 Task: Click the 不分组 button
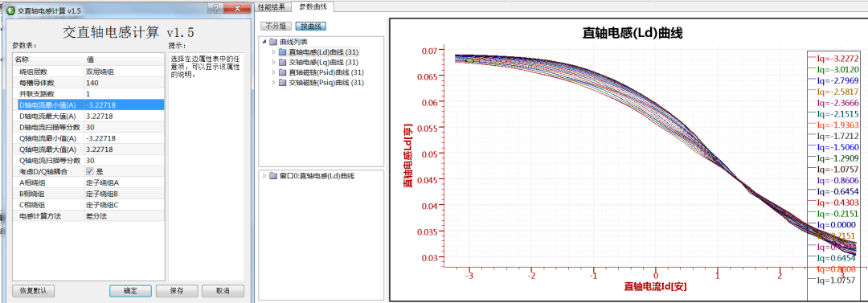pyautogui.click(x=276, y=26)
